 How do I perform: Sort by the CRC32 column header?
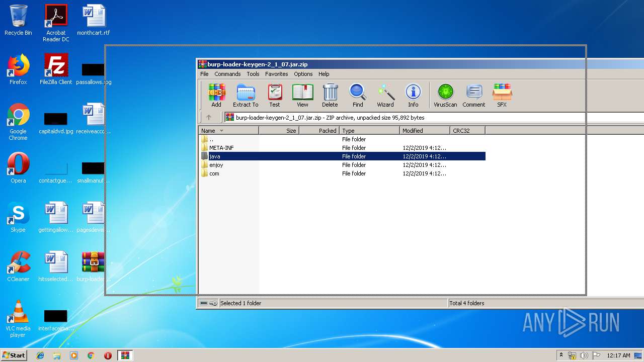coord(468,131)
